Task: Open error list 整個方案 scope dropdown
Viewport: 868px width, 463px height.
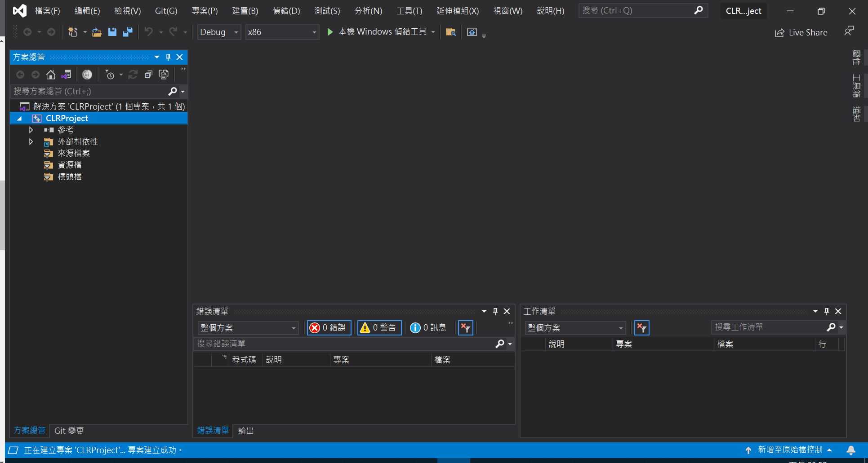Action: 248,328
